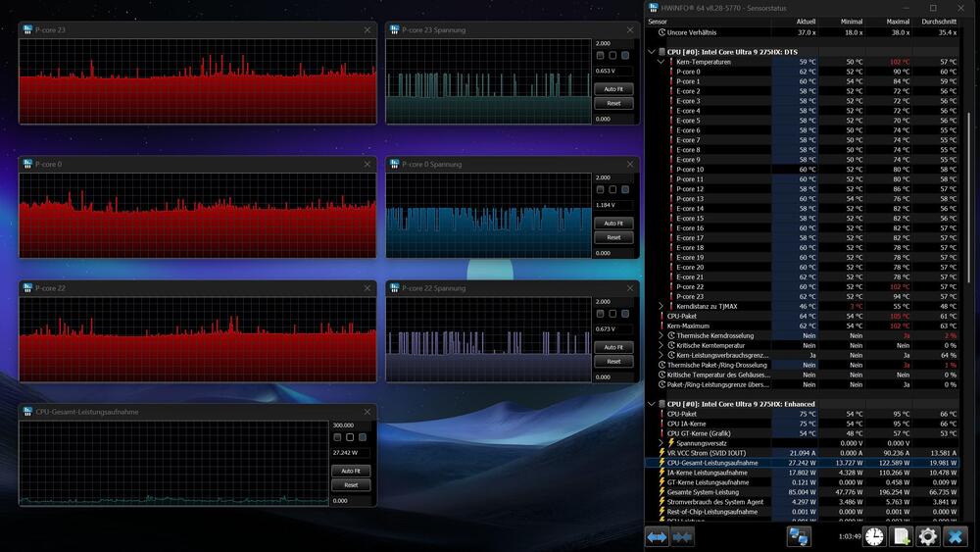Click the P-core 23 graph window icon

27,30
